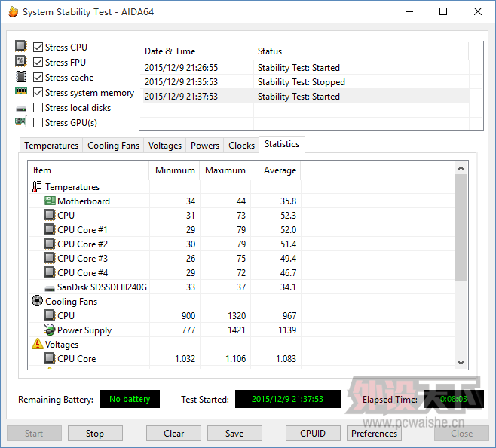Select the 21:26:55 Stability Test: Started log entry

tap(305, 67)
